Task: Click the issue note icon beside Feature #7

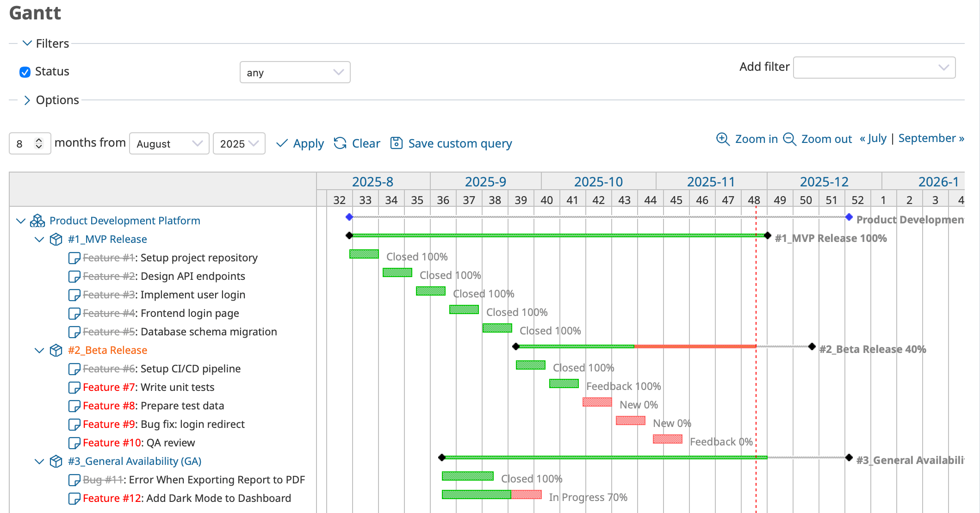Action: tap(74, 387)
